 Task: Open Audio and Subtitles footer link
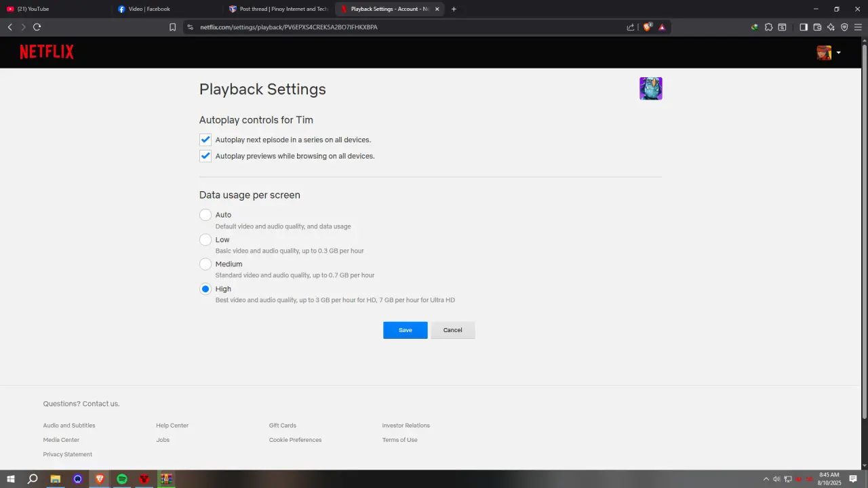69,426
